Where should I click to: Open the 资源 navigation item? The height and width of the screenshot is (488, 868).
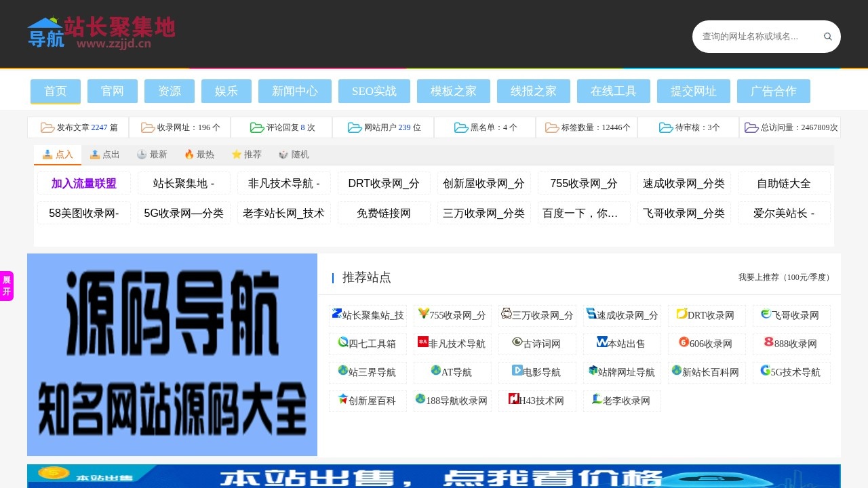(170, 91)
